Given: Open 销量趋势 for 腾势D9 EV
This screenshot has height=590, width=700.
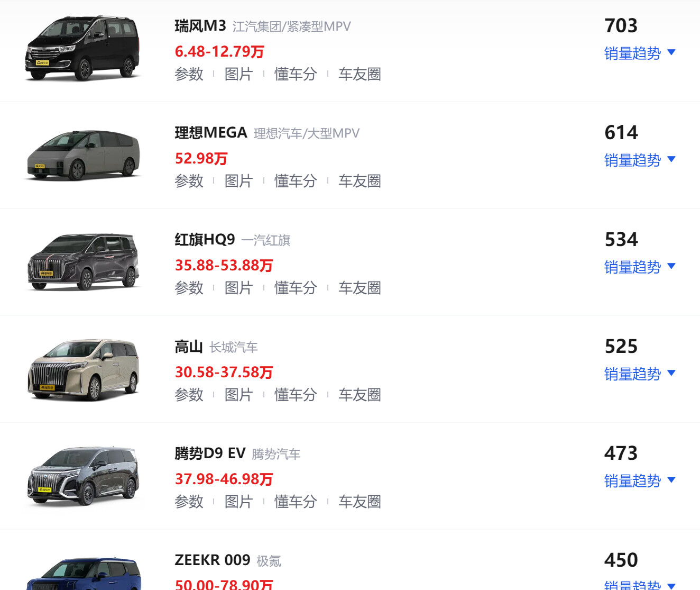Looking at the screenshot, I should pyautogui.click(x=640, y=480).
